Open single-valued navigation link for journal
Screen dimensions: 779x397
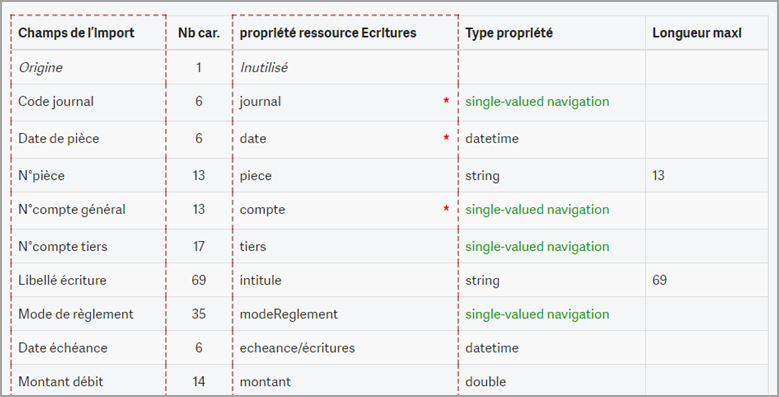pyautogui.click(x=537, y=101)
